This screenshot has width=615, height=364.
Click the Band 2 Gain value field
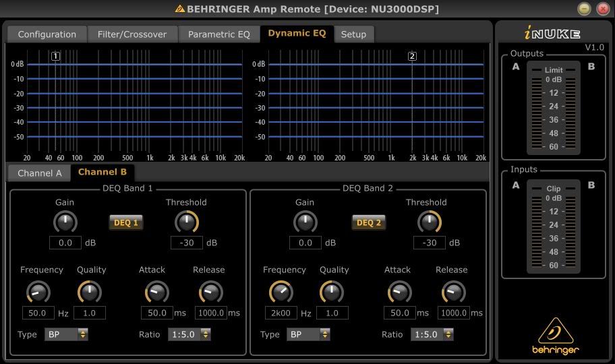(x=305, y=243)
